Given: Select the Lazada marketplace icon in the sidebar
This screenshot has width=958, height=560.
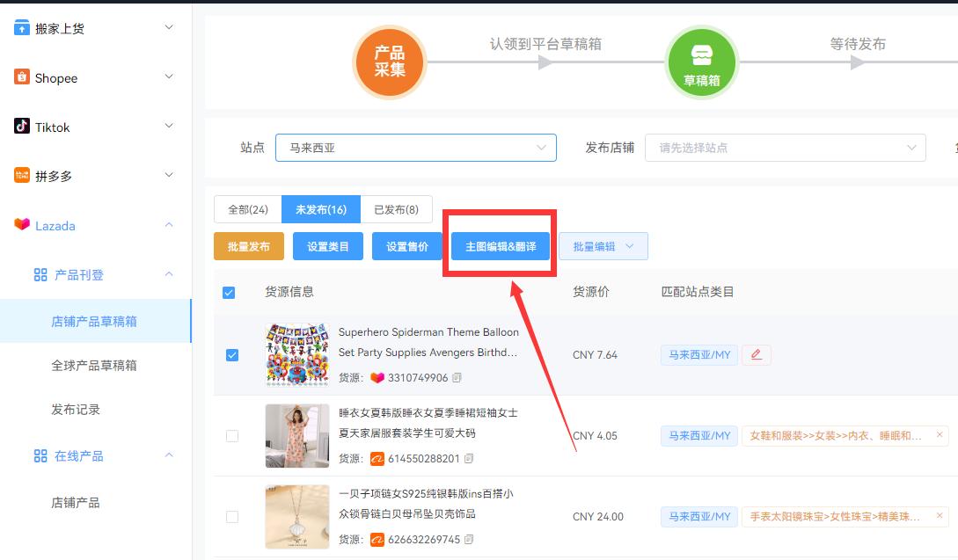Looking at the screenshot, I should pyautogui.click(x=21, y=225).
